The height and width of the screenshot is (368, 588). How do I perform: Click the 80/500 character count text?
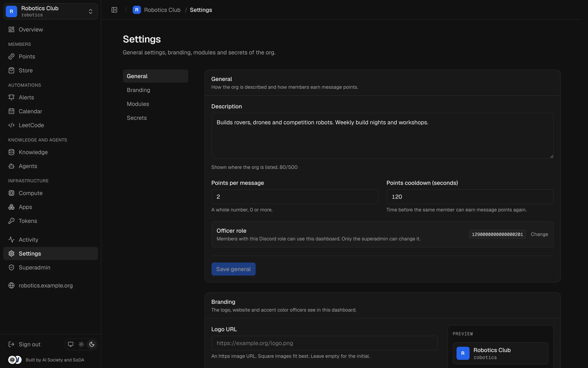coord(288,167)
